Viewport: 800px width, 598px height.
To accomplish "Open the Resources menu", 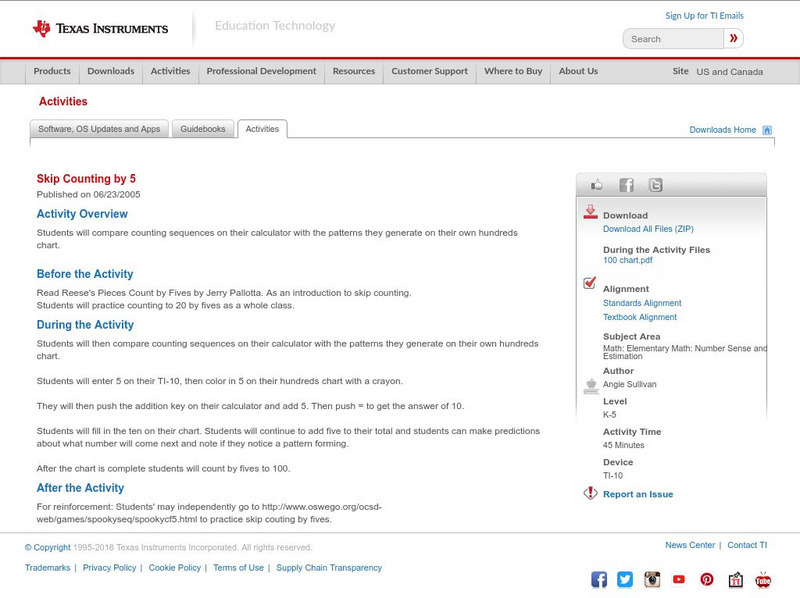I will coord(354,71).
